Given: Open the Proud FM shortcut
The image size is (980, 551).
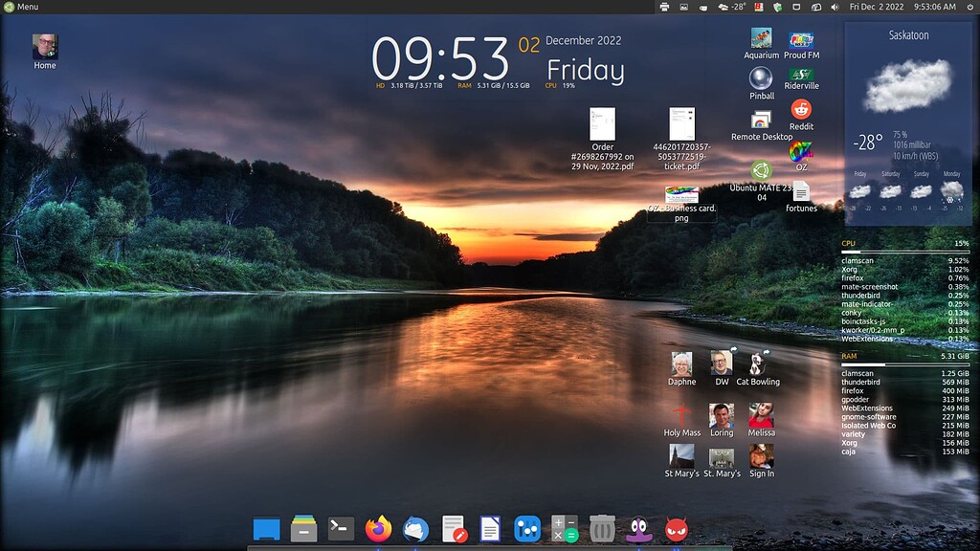Looking at the screenshot, I should click(800, 40).
